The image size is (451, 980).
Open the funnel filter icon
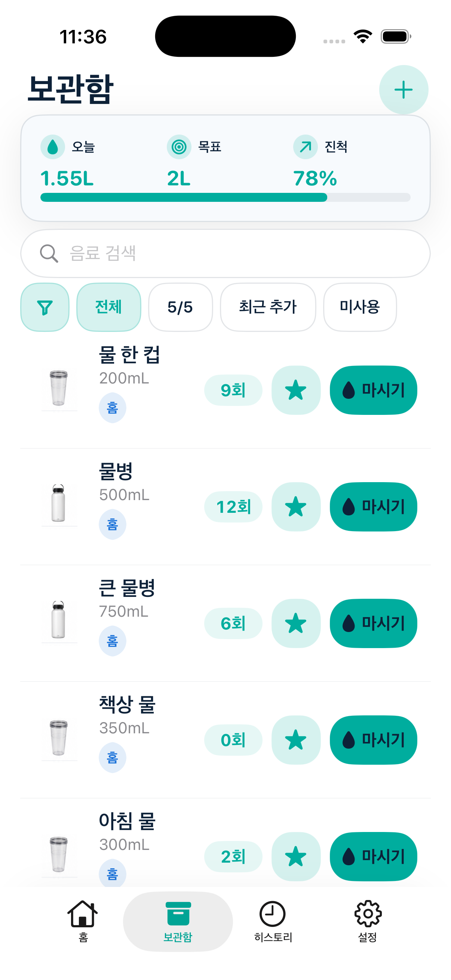coord(45,307)
